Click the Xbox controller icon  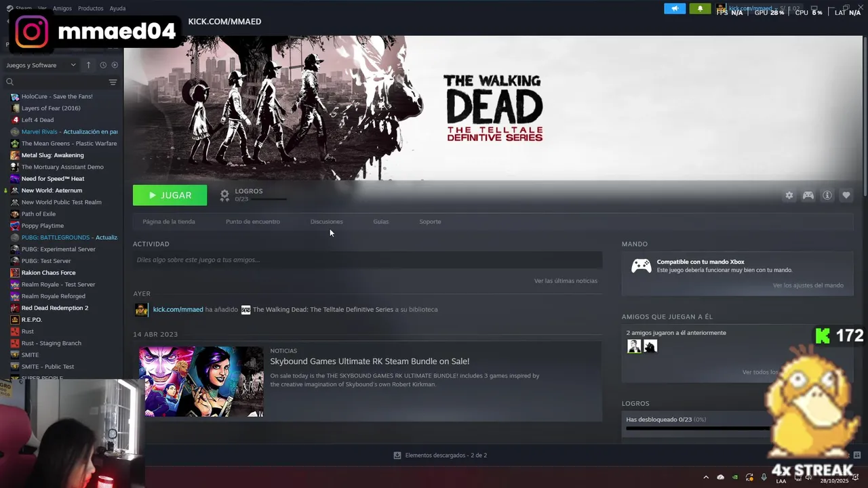[x=642, y=266]
